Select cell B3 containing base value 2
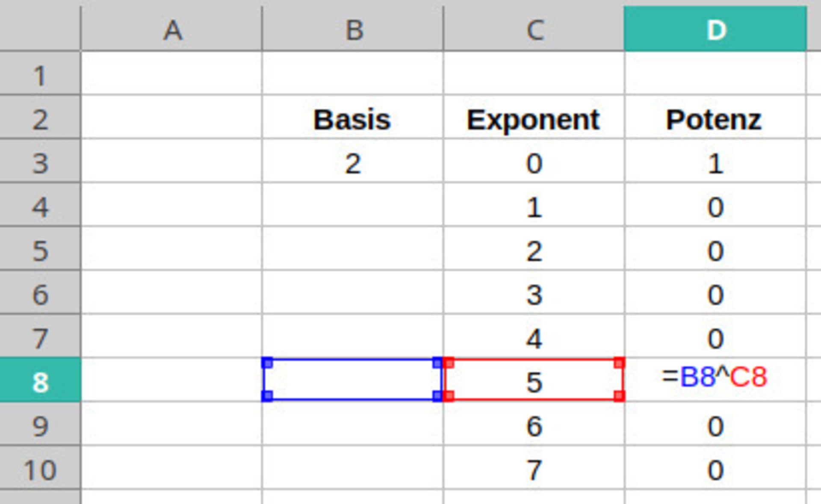Screen dimensions: 821x504 pyautogui.click(x=353, y=163)
